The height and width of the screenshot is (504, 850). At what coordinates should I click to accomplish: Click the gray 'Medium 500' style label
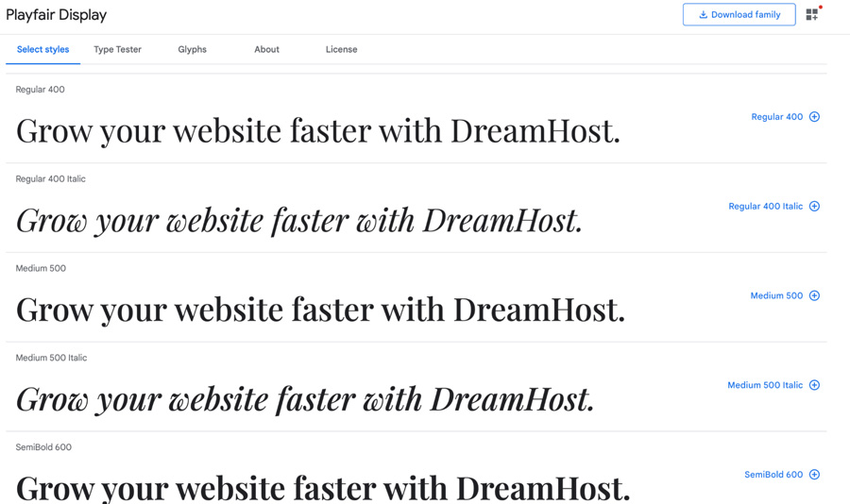pos(41,268)
